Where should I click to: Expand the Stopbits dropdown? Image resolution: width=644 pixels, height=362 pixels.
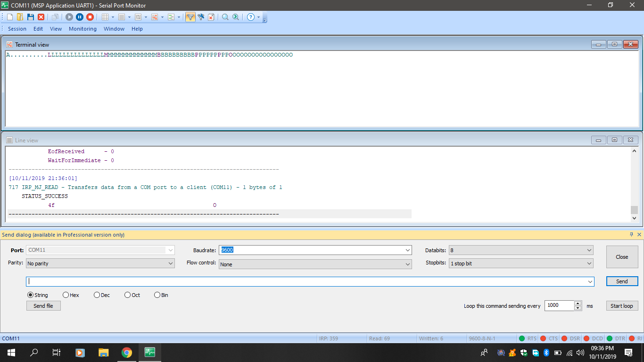[x=589, y=263]
